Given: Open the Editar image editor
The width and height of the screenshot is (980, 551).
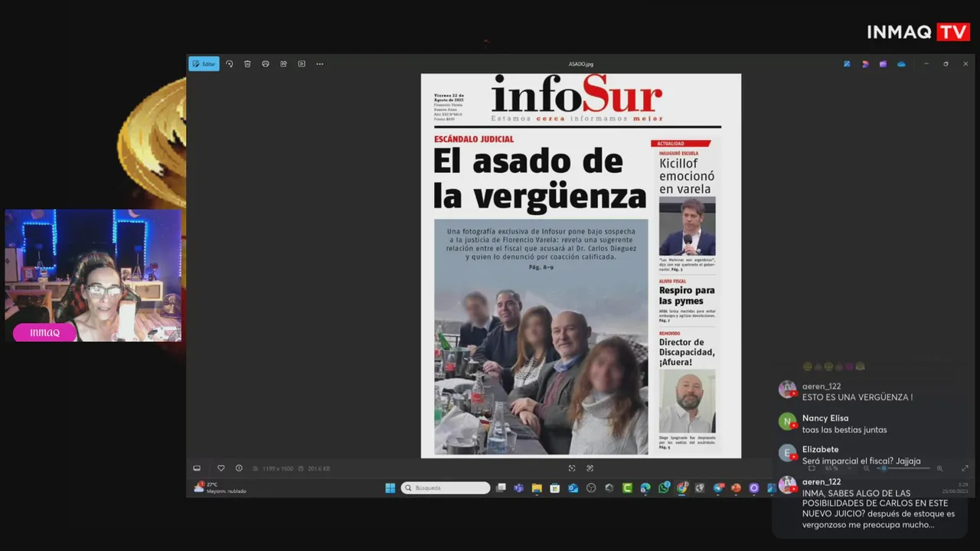Looking at the screenshot, I should tap(204, 64).
